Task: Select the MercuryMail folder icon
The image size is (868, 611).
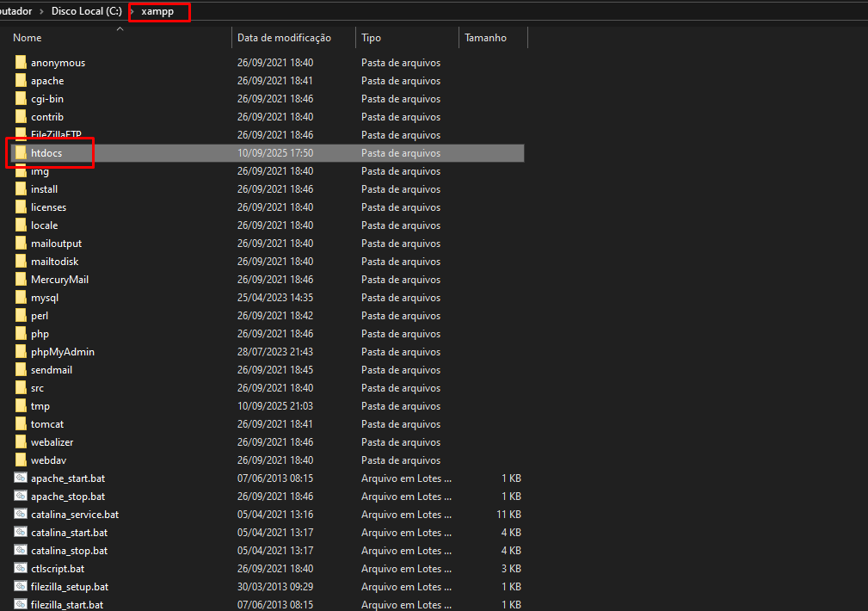Action: tap(22, 280)
